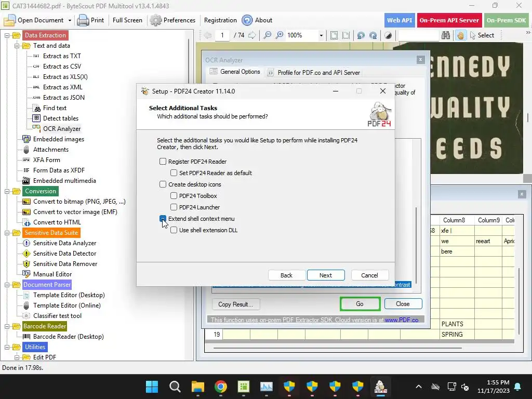Zoom in using the magnifier plus icon
The image size is (532, 399).
pos(279,35)
